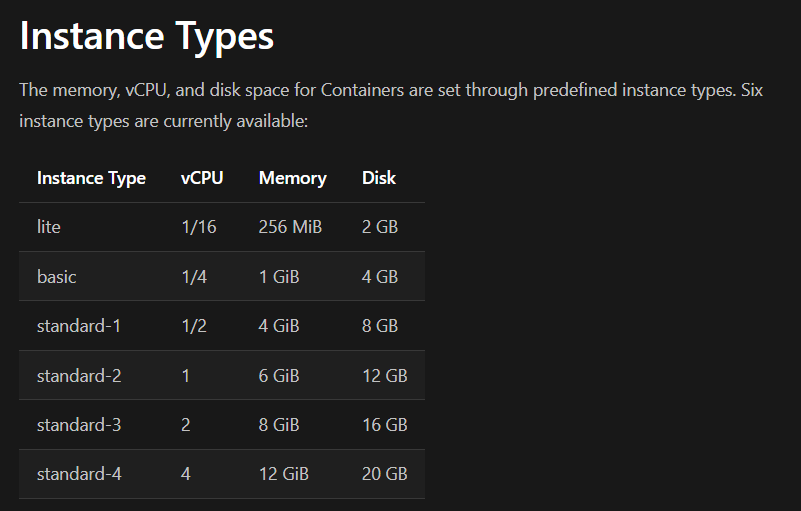This screenshot has width=801, height=511.
Task: Select the standard-1 instance type cell
Action: click(x=79, y=326)
